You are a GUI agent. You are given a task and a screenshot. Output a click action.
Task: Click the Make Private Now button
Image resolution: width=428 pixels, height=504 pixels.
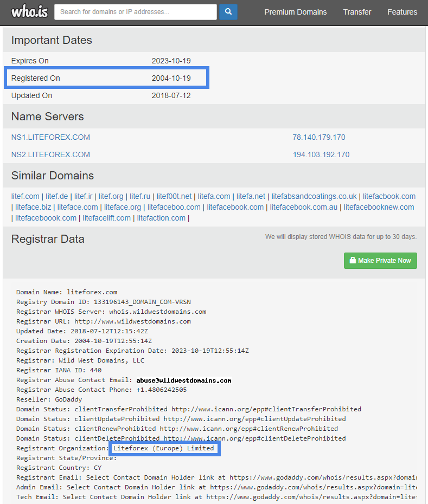click(380, 260)
